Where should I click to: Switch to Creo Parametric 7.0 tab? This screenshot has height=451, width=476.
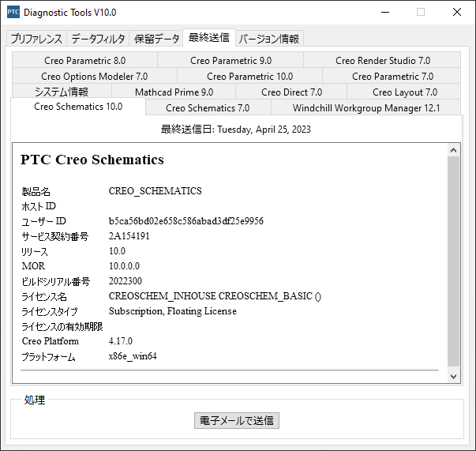(392, 77)
